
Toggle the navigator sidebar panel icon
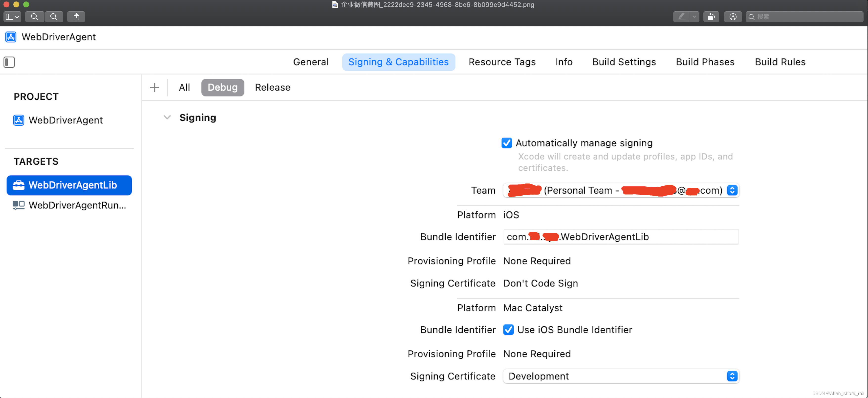[9, 62]
